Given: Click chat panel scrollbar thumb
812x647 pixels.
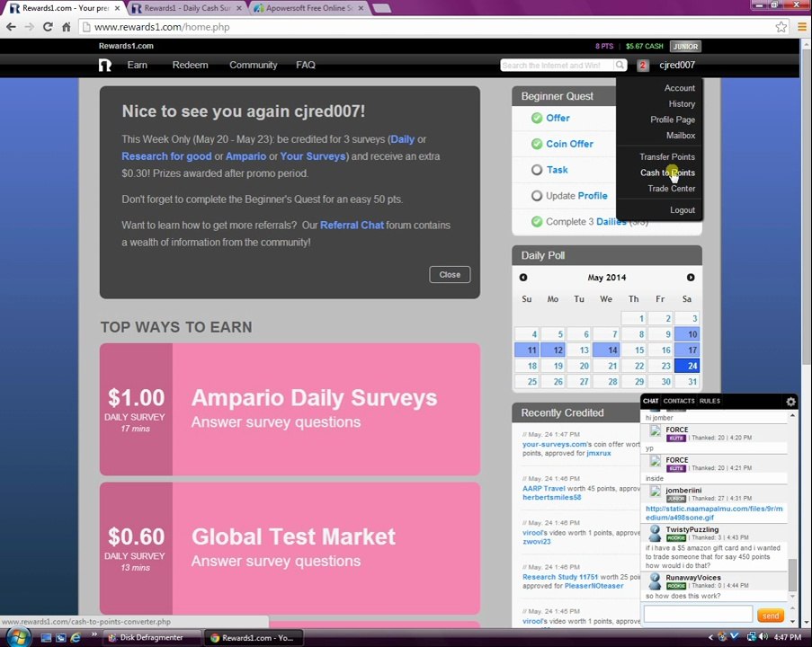Looking at the screenshot, I should 792,575.
